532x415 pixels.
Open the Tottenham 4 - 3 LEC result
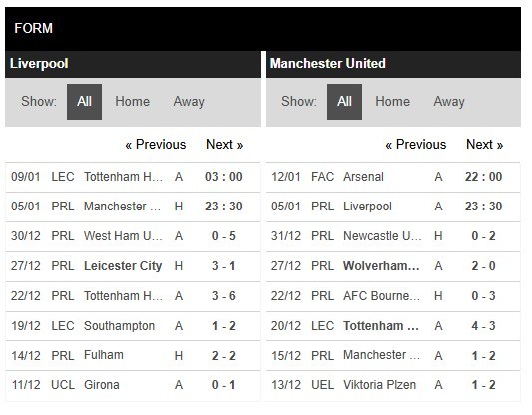point(393,326)
